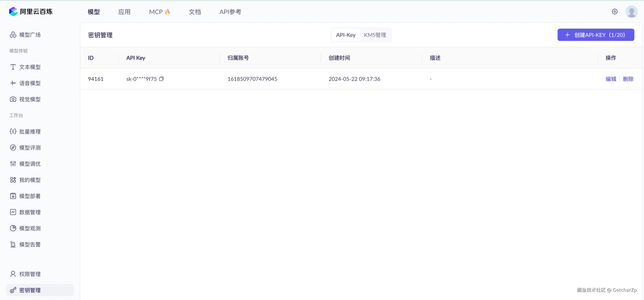Switch to the KMS管理 tab
The image size is (644, 300).
click(375, 35)
